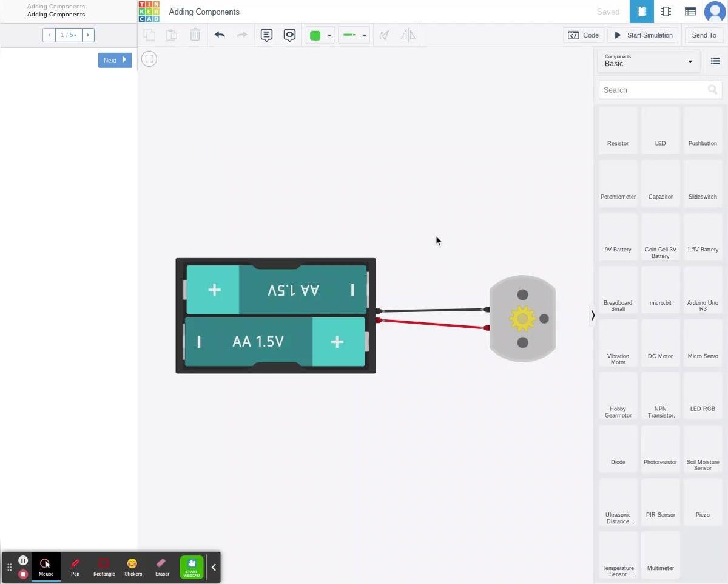Screen dimensions: 728x584
Task: Open the lesson step 1/5 dropdown
Action: click(x=69, y=35)
